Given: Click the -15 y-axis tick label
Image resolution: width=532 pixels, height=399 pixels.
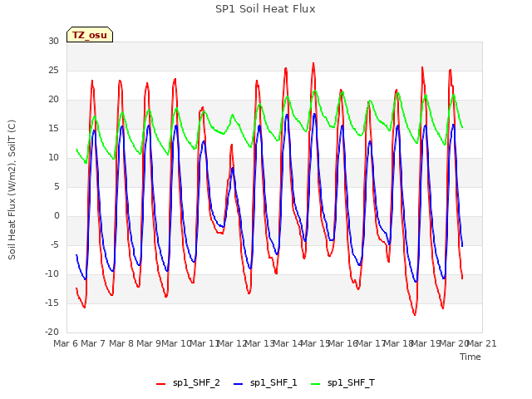Looking at the screenshot, I should [52, 303].
